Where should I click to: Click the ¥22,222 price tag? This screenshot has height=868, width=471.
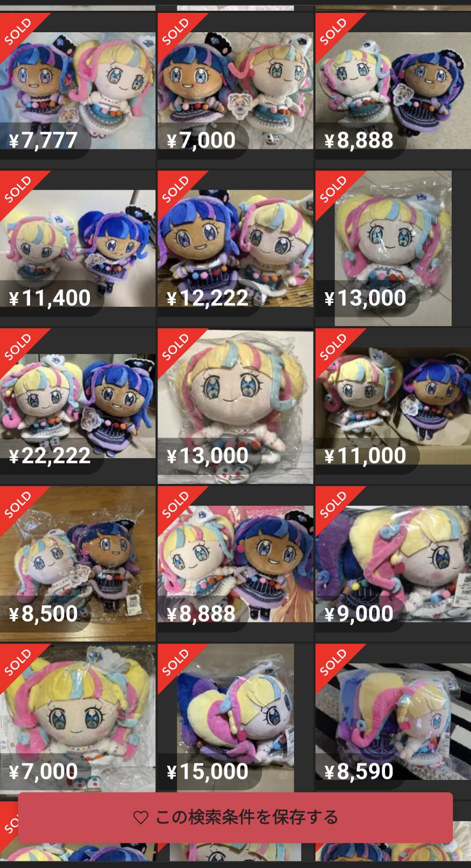[50, 455]
